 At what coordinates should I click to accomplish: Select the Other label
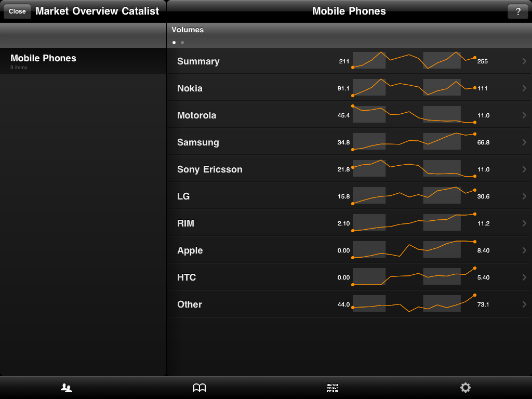click(x=189, y=304)
